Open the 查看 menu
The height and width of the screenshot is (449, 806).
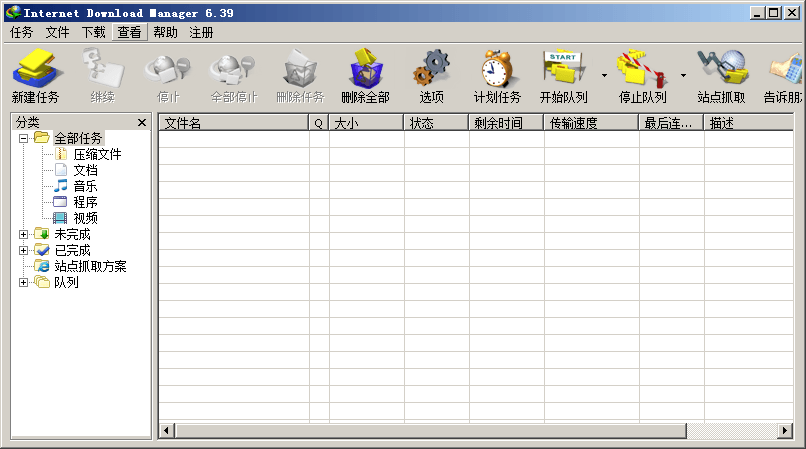(129, 32)
